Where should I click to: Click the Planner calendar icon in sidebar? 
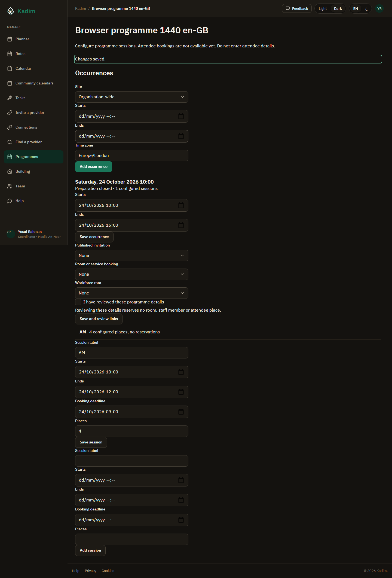[10, 39]
